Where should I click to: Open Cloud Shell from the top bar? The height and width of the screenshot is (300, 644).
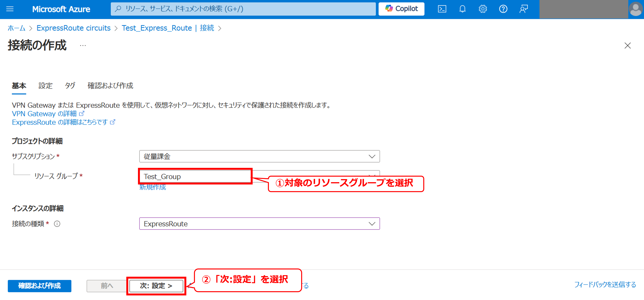pyautogui.click(x=442, y=9)
